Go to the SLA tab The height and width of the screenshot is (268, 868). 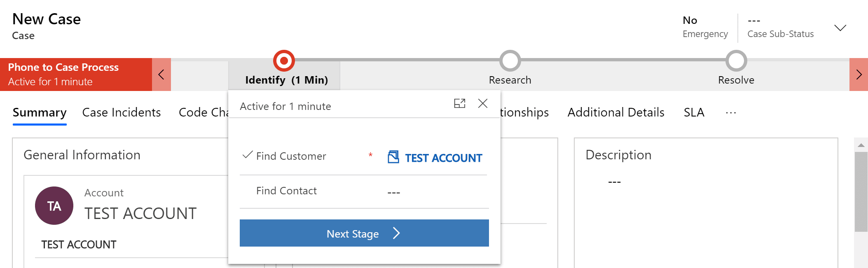[694, 112]
